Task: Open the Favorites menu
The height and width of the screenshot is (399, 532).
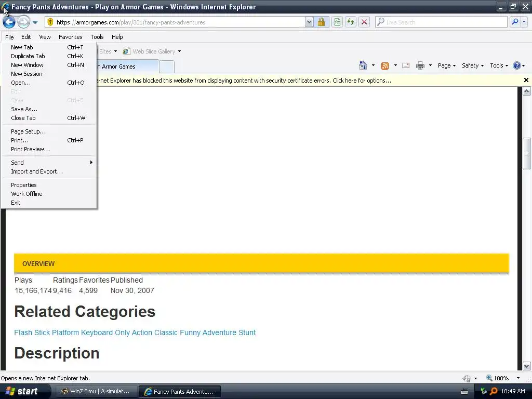Action: (70, 37)
